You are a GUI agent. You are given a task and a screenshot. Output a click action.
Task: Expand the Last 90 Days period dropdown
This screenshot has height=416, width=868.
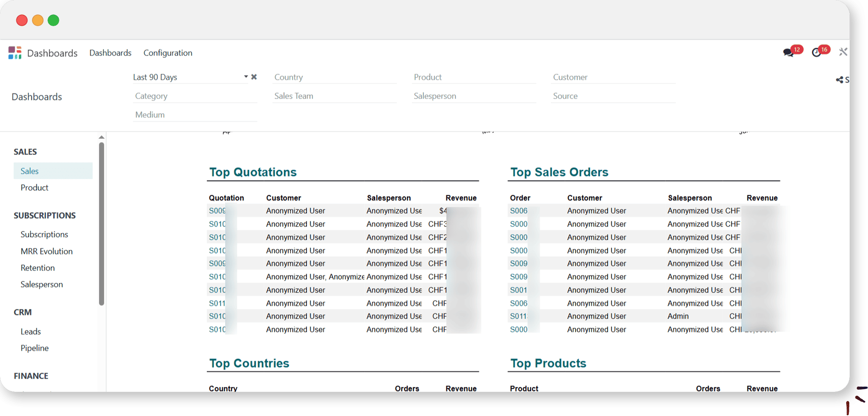coord(246,77)
